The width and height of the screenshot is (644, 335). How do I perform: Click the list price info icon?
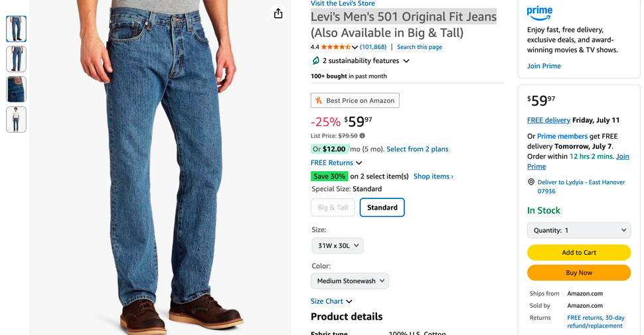coord(362,136)
